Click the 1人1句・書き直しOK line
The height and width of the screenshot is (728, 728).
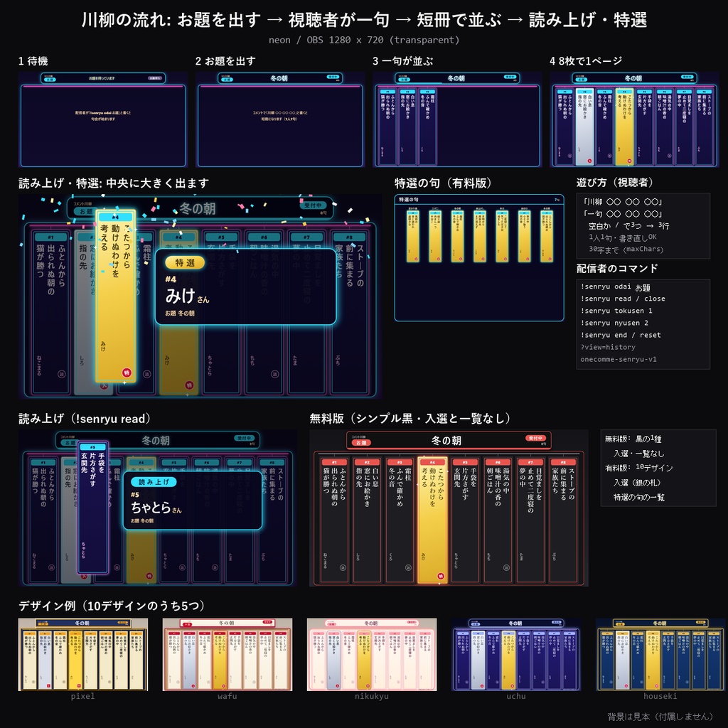623,237
